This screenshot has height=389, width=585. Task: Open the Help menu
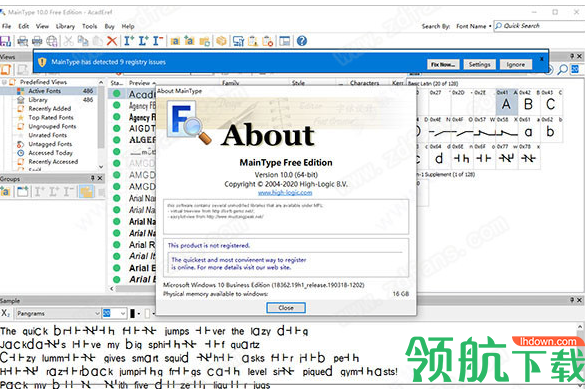tap(128, 26)
